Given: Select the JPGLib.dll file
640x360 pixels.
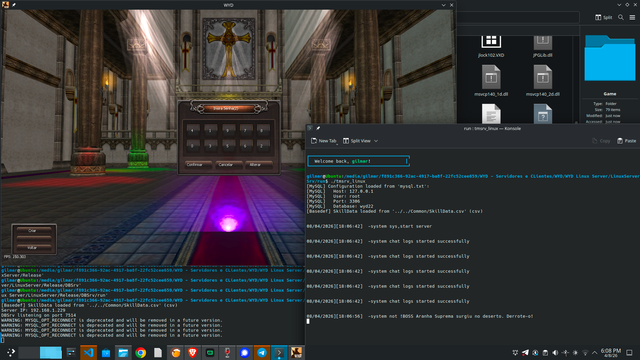Looking at the screenshot, I should tap(542, 47).
